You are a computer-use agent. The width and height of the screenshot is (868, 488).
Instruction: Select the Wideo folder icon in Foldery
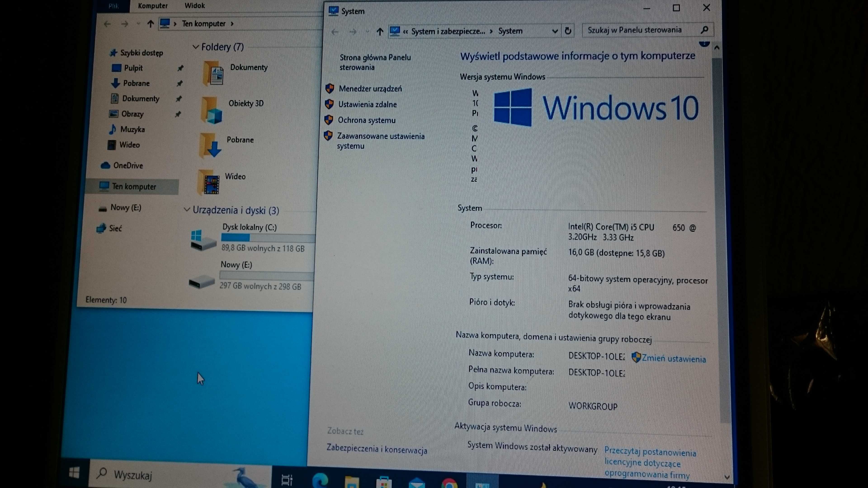(x=208, y=182)
